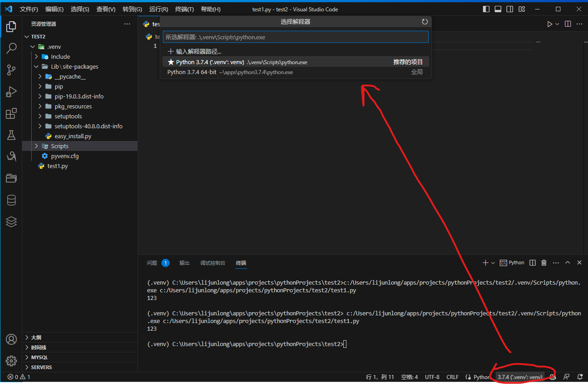The image size is (588, 384).
Task: Split the terminal panel
Action: (533, 262)
